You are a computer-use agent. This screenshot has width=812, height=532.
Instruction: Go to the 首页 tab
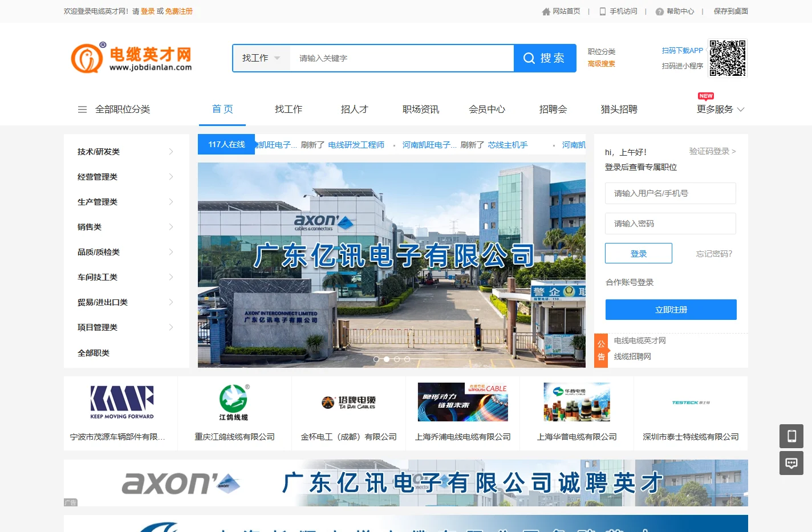(222, 109)
